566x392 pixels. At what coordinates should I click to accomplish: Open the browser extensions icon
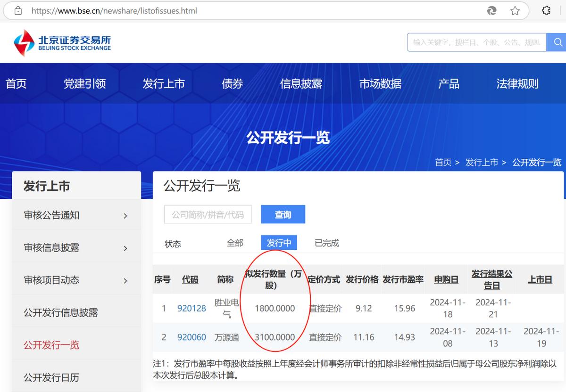click(x=546, y=10)
